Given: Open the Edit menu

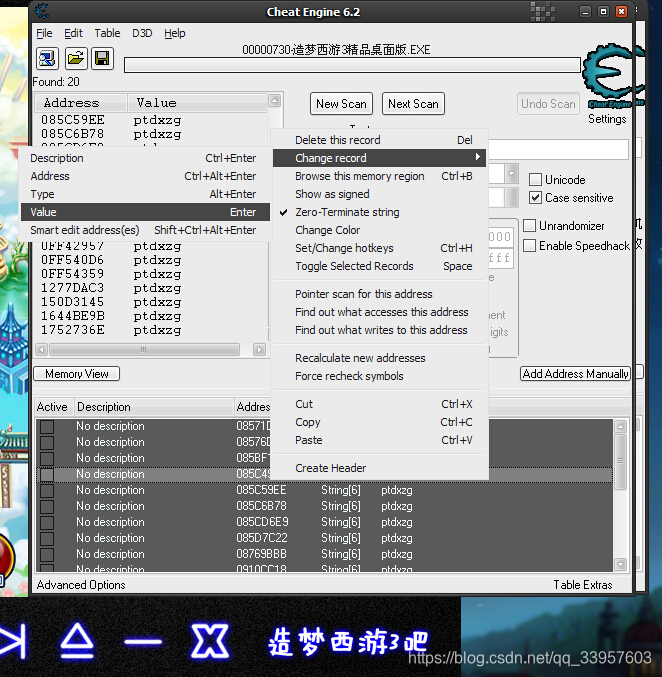Looking at the screenshot, I should (x=73, y=33).
